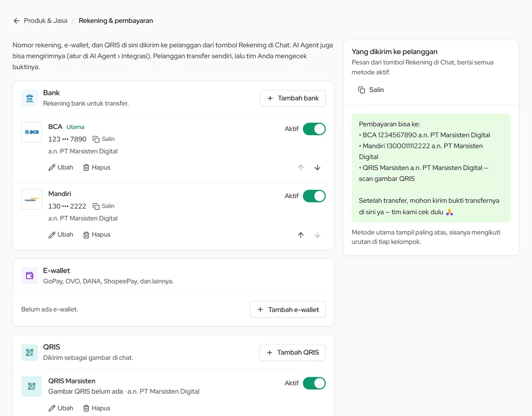Select the masked BCA number 123 ··· 7890
This screenshot has height=416, width=532.
67,139
